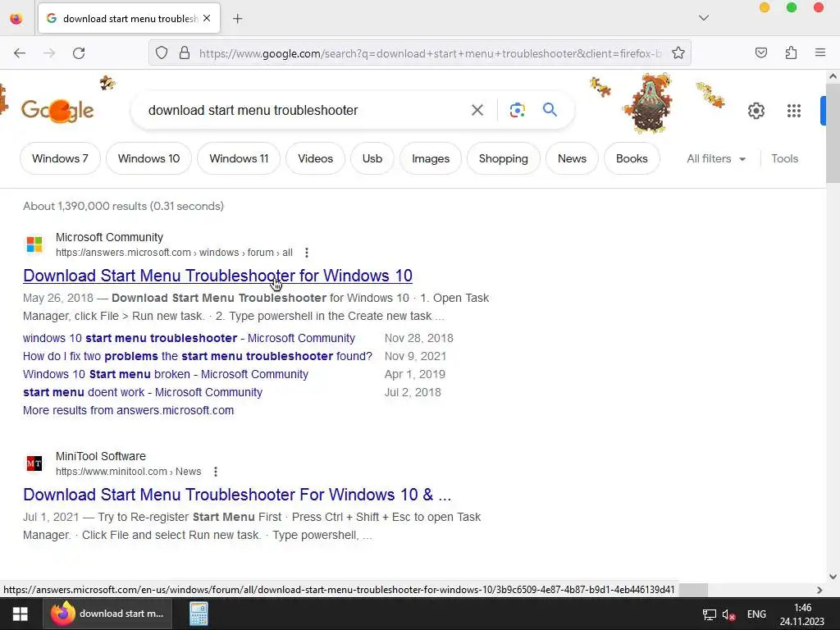Open a new tab with plus button
This screenshot has height=630, width=840.
click(238, 19)
